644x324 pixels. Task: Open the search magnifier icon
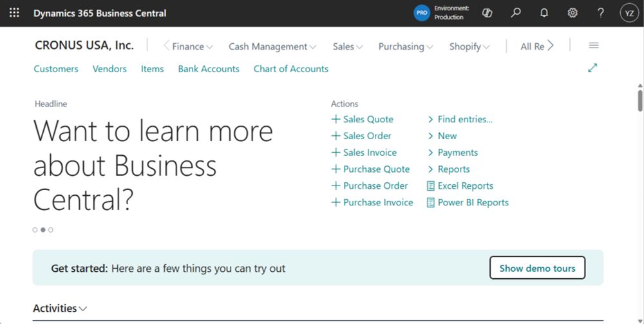pos(515,13)
